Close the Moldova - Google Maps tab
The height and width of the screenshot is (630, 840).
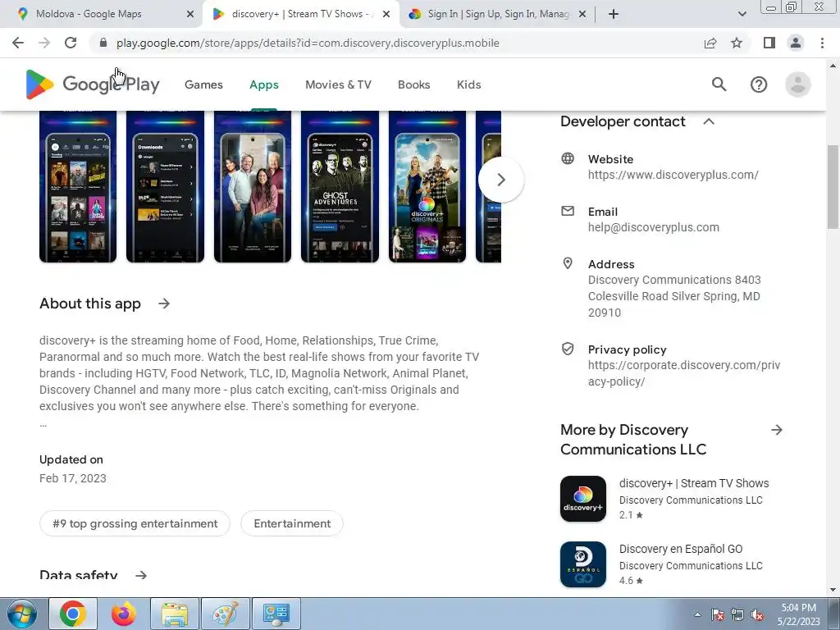(190, 14)
